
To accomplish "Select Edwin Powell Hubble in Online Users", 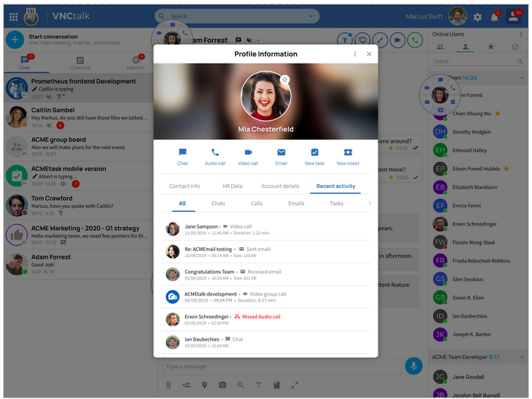I will (x=476, y=169).
